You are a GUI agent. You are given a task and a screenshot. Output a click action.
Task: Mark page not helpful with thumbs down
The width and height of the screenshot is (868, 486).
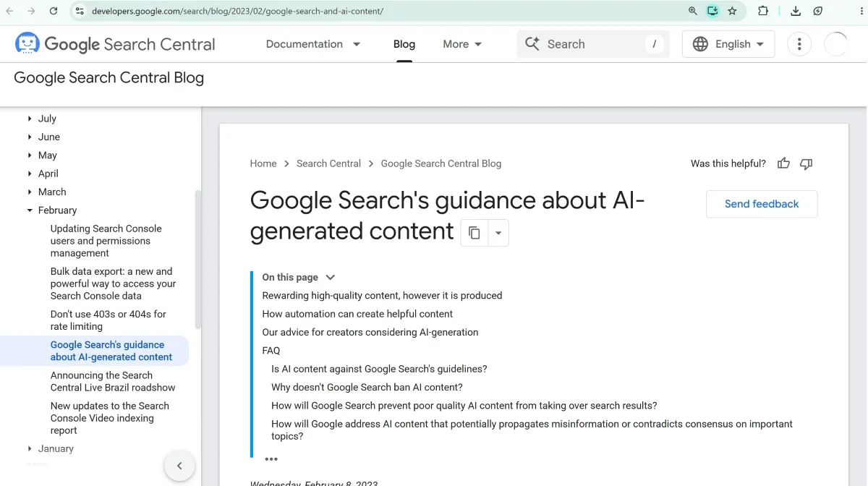pos(807,163)
